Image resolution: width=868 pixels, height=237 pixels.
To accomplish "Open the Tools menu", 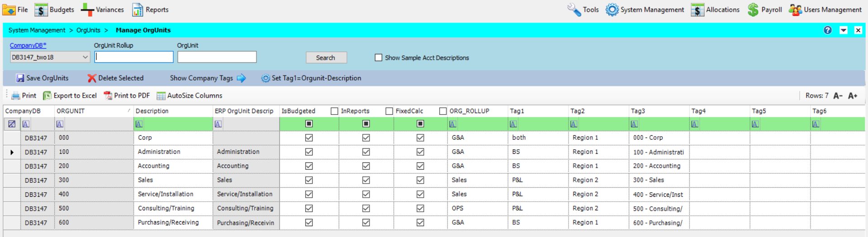I will pos(583,9).
